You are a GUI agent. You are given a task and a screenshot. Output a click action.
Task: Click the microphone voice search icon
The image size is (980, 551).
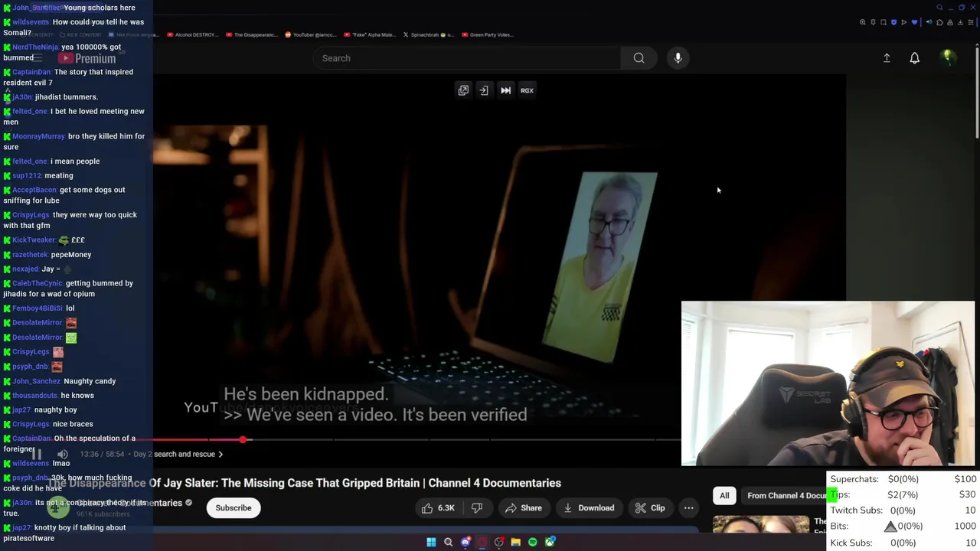click(678, 58)
